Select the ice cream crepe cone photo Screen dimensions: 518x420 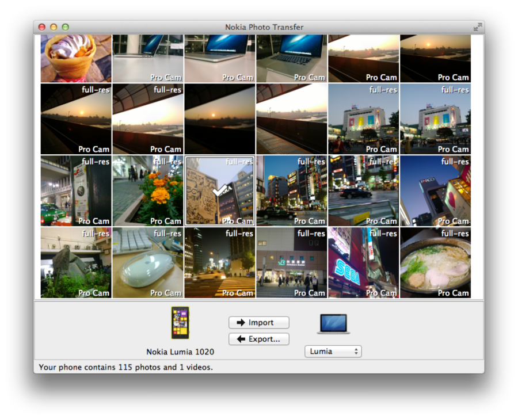tap(76, 59)
